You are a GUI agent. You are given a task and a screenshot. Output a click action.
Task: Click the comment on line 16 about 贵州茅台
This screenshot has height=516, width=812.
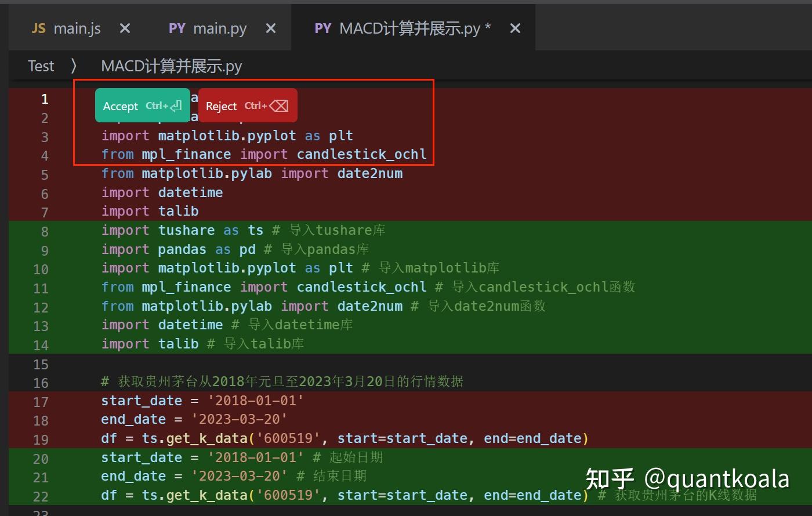282,381
